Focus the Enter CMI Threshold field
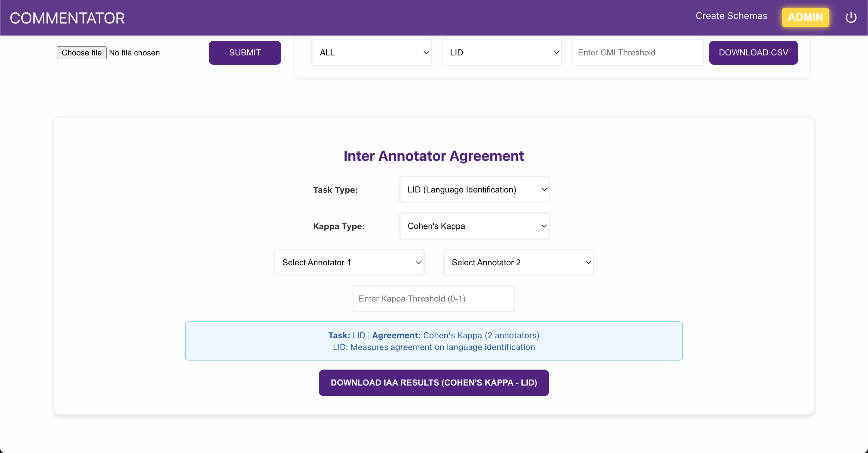Viewport: 868px width, 453px height. click(637, 53)
